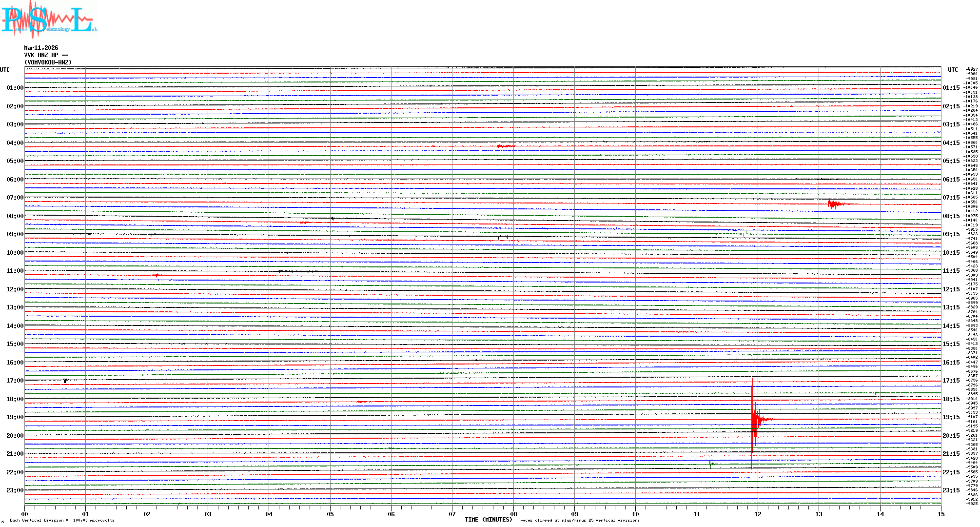Click the minute 08 marker on time axis
This screenshot has height=527, width=980.
point(513,514)
